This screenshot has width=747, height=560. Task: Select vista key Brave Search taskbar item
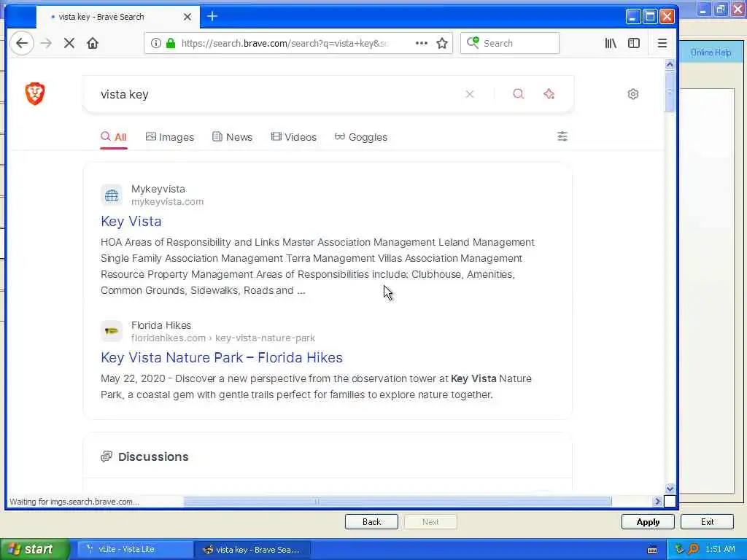point(252,550)
